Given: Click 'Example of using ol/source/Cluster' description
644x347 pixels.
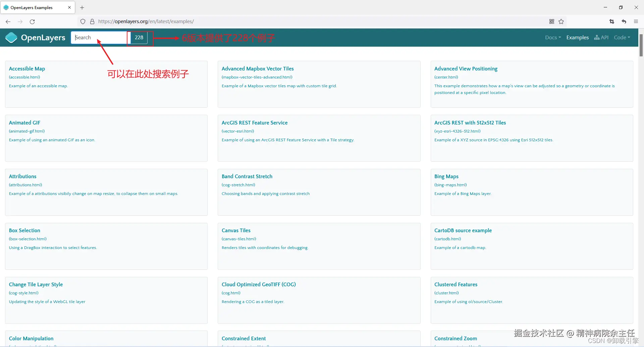Looking at the screenshot, I should tap(469, 302).
